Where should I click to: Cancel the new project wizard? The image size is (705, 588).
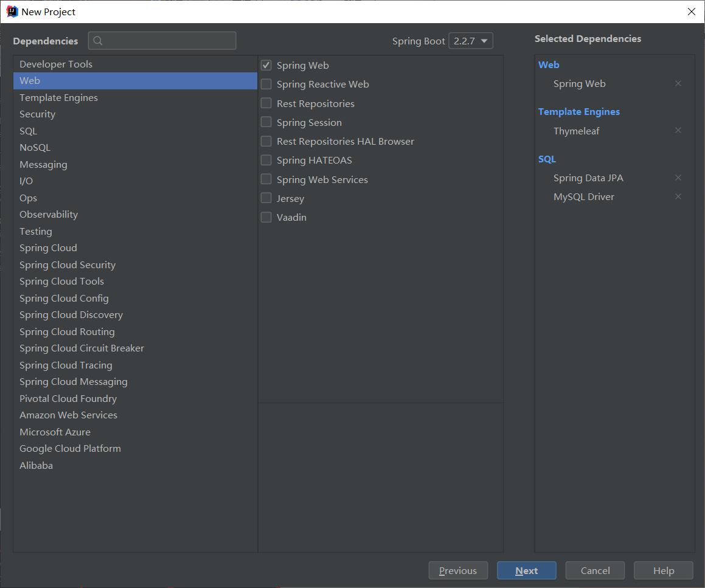[595, 570]
